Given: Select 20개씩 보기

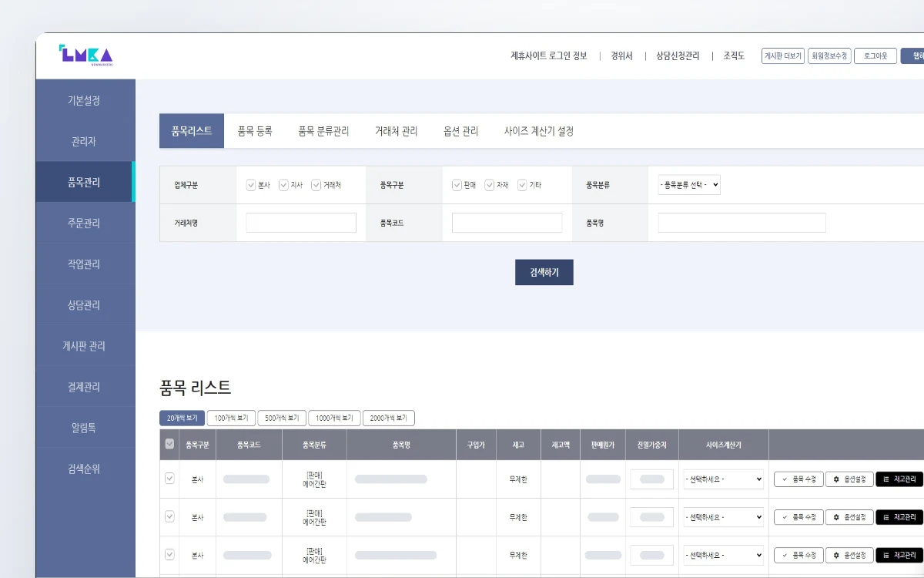Looking at the screenshot, I should point(182,418).
